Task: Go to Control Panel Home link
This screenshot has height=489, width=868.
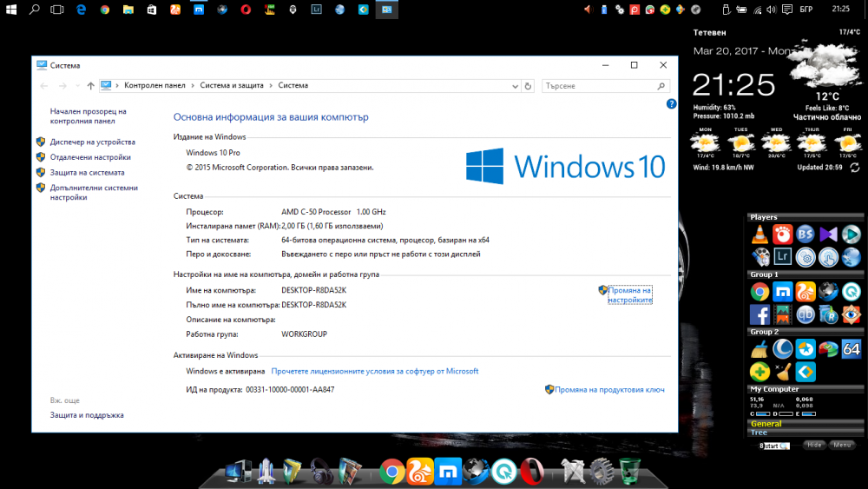Action: coord(88,116)
